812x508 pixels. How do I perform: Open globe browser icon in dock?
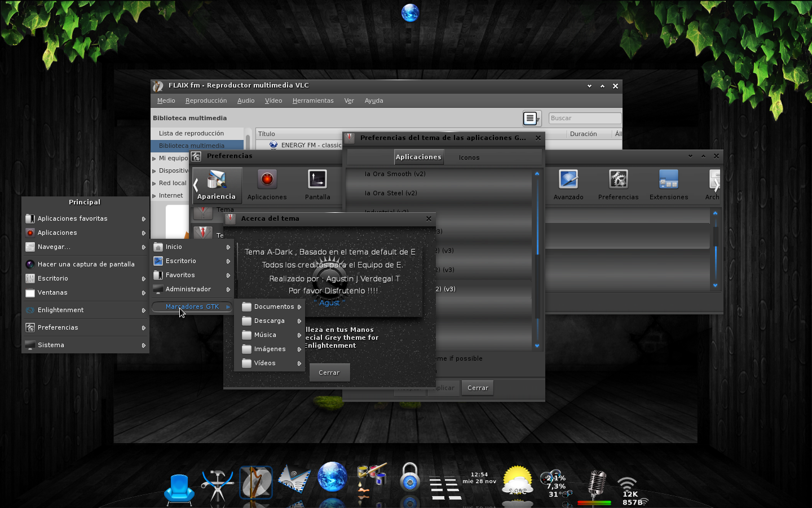pyautogui.click(x=332, y=477)
